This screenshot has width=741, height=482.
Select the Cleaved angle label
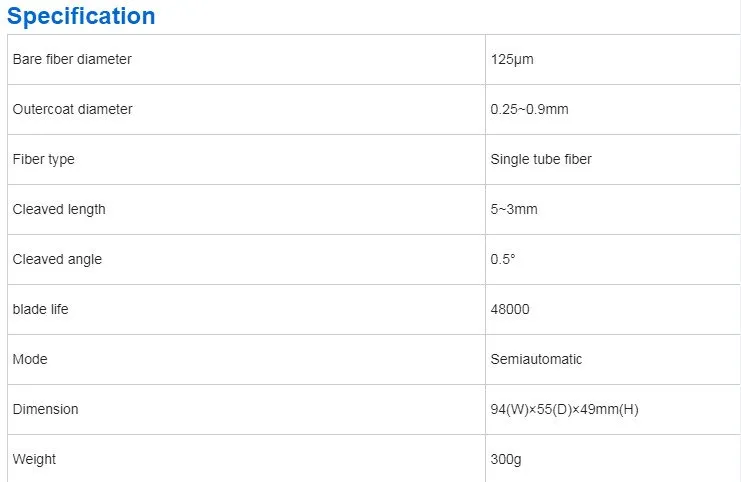pos(57,259)
